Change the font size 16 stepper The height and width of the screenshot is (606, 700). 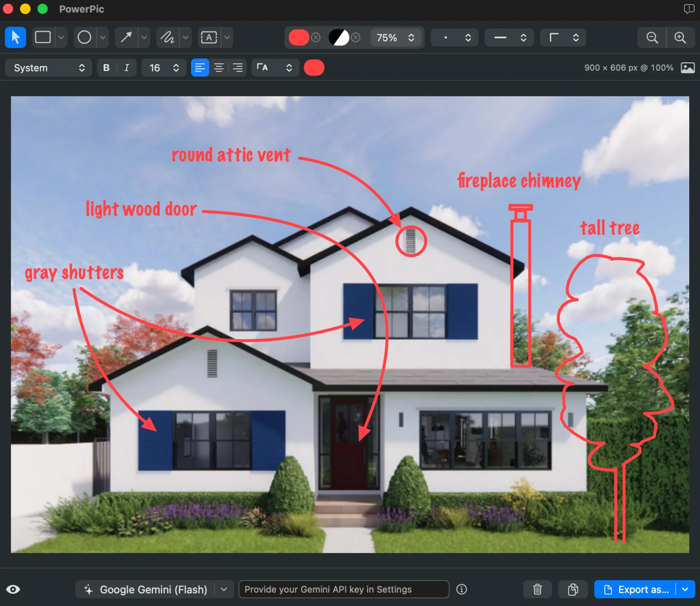click(164, 68)
